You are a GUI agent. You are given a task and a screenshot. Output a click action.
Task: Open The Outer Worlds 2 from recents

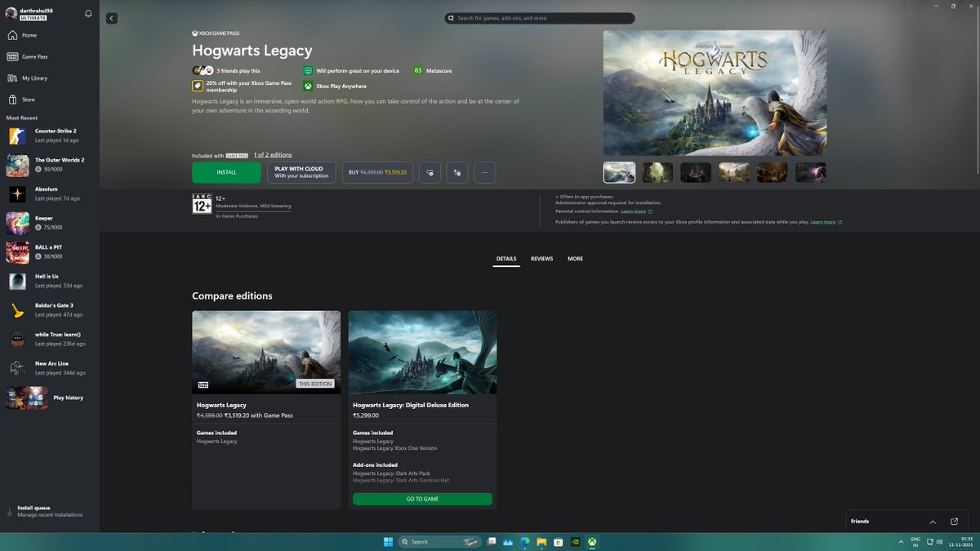tap(50, 165)
